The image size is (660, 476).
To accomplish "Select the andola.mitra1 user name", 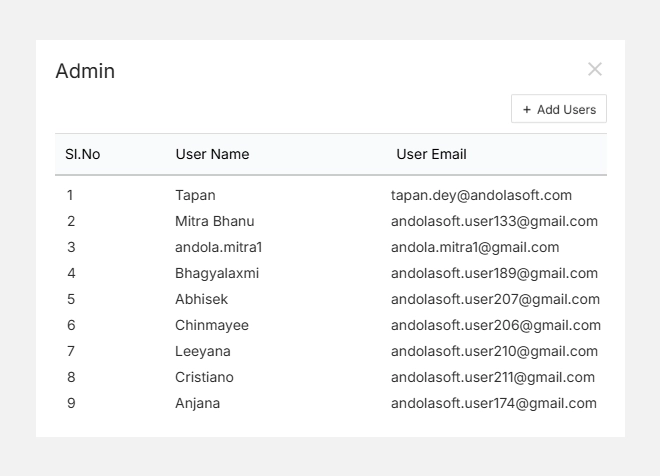I will [218, 247].
